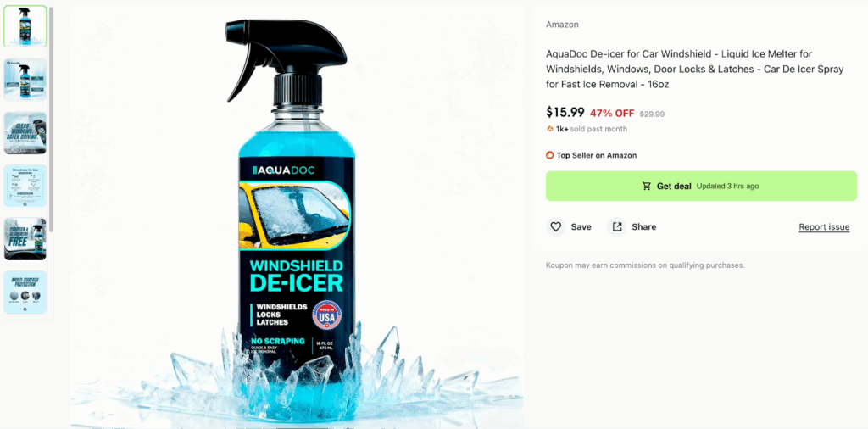
Task: Select the first bottle thumbnail
Action: [25, 26]
